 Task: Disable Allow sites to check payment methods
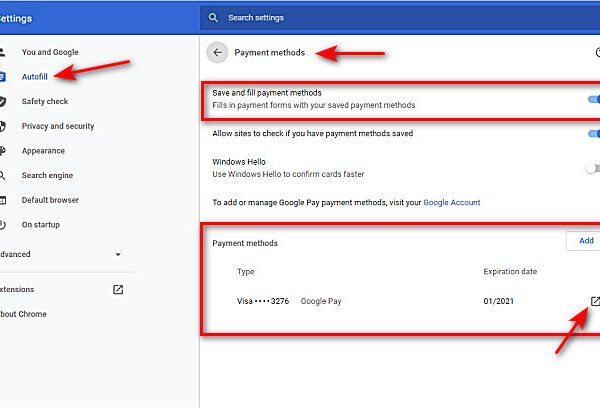(593, 133)
